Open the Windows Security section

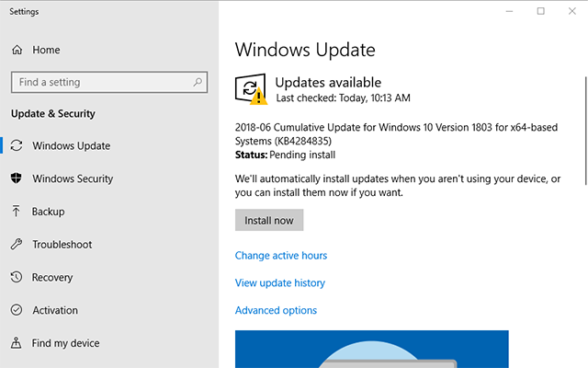[73, 178]
